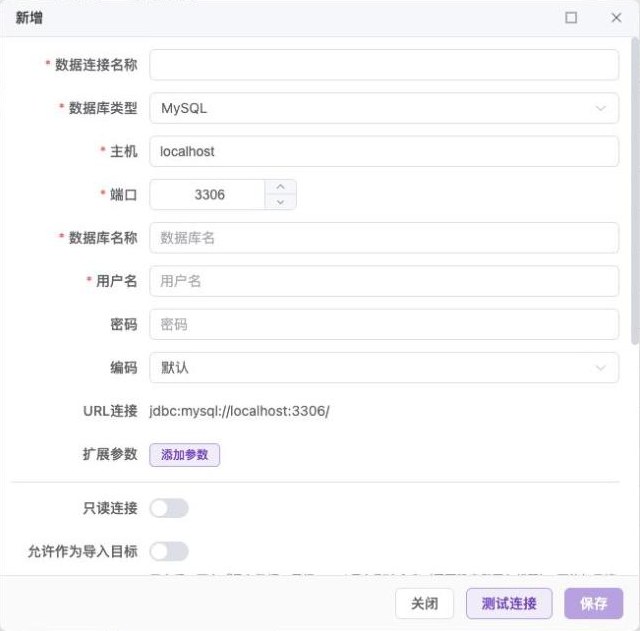Decrease the 端口 value with down arrow
This screenshot has width=640, height=631.
280,202
